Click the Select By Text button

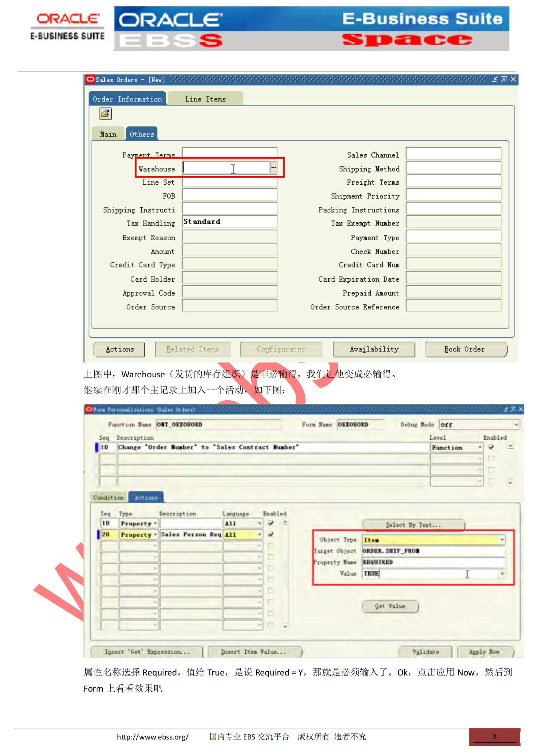click(x=414, y=525)
